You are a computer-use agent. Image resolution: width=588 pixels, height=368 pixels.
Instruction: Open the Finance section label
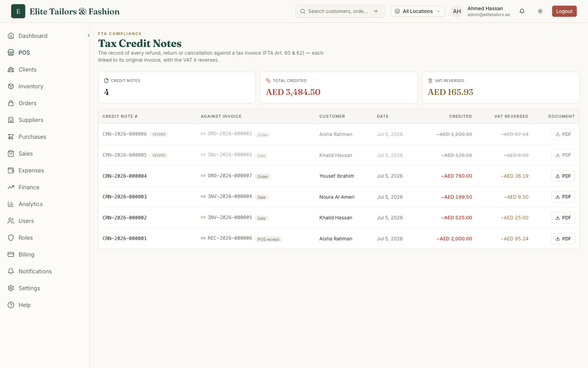tap(29, 187)
